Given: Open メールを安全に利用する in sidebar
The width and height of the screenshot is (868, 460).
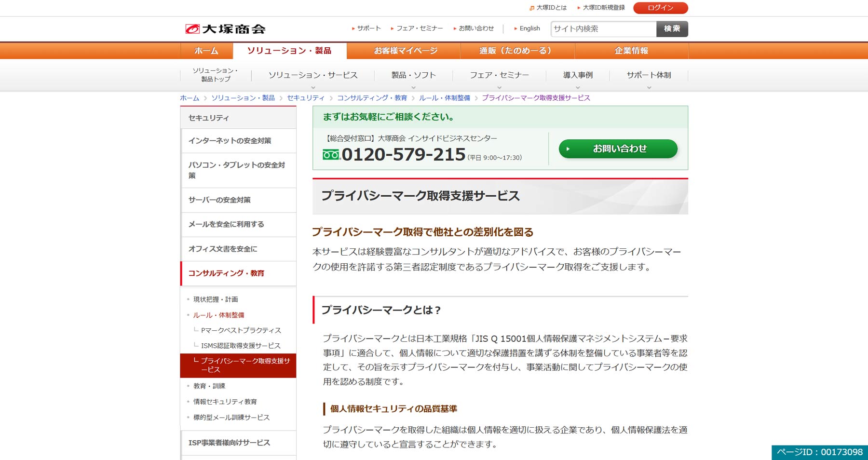Looking at the screenshot, I should click(238, 225).
